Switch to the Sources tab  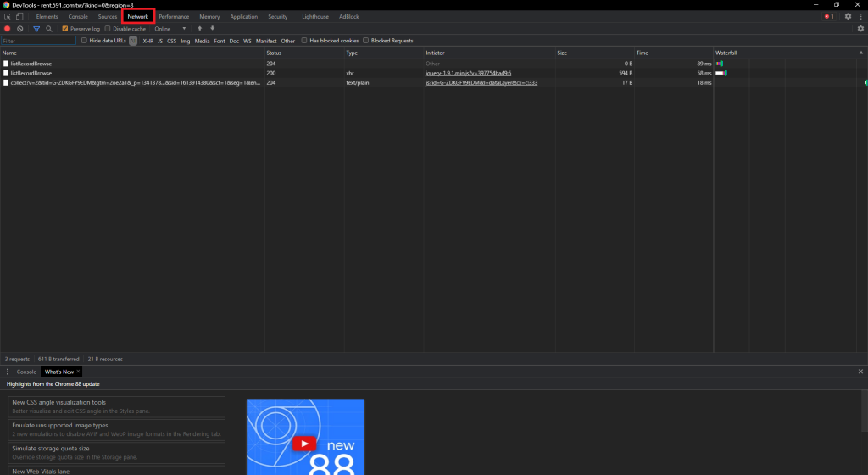pyautogui.click(x=108, y=17)
